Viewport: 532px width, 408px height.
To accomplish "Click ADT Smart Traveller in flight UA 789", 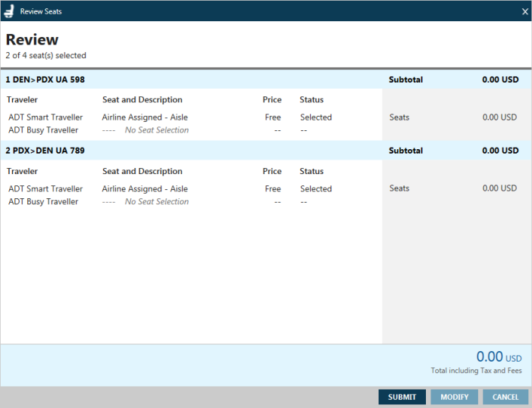I will [x=45, y=189].
